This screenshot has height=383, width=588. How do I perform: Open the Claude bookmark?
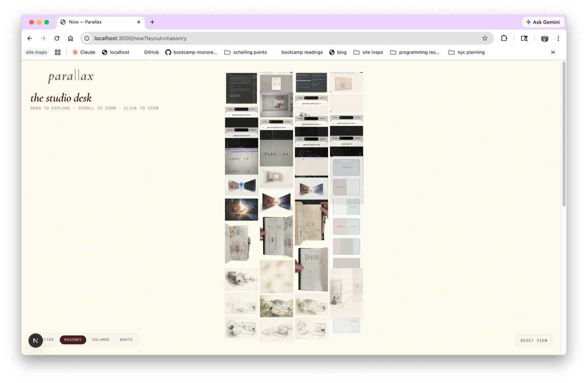coord(84,52)
